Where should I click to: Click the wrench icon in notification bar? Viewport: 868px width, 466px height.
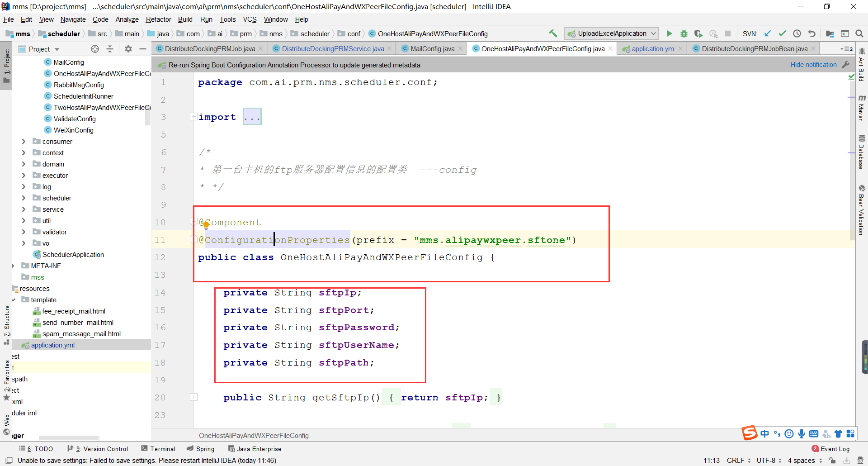tap(846, 65)
